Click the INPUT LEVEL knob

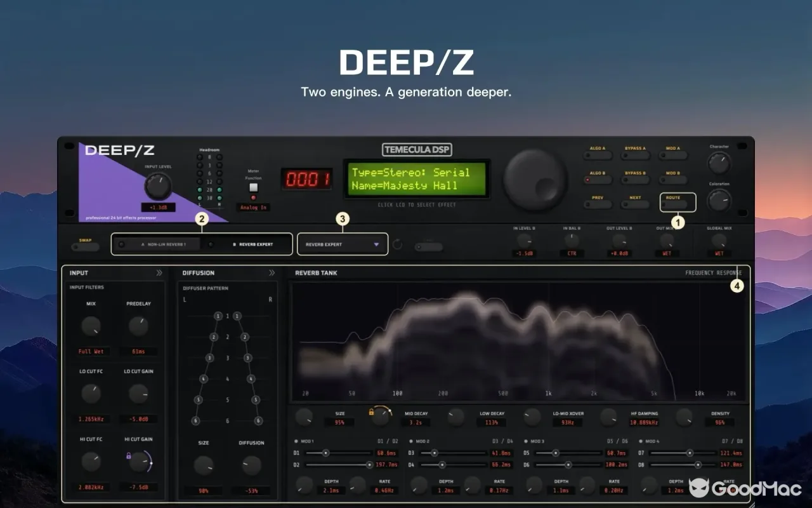tap(157, 187)
